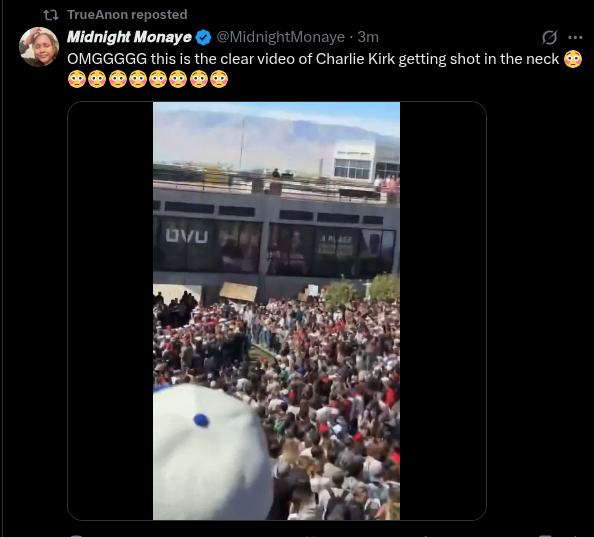Click the word OMGGGGG in the tweet
The height and width of the screenshot is (537, 594).
(x=107, y=59)
